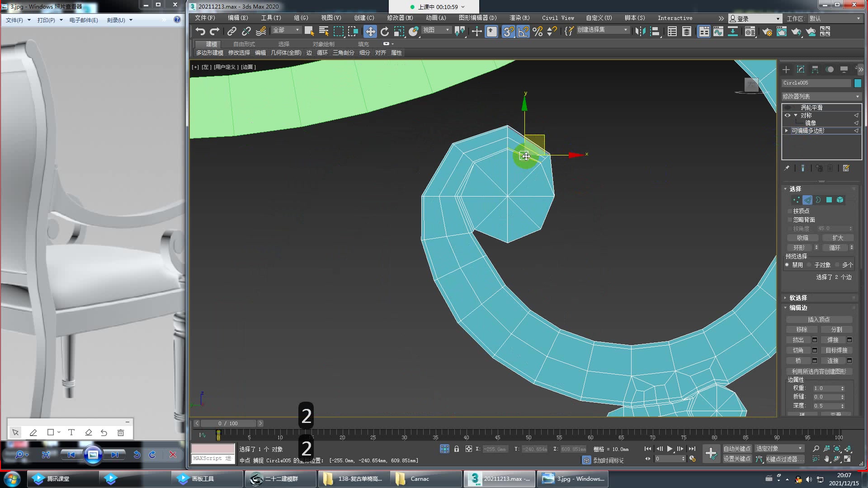Image resolution: width=868 pixels, height=488 pixels.
Task: Open the Rendered Frame Window icon
Action: coord(782,31)
